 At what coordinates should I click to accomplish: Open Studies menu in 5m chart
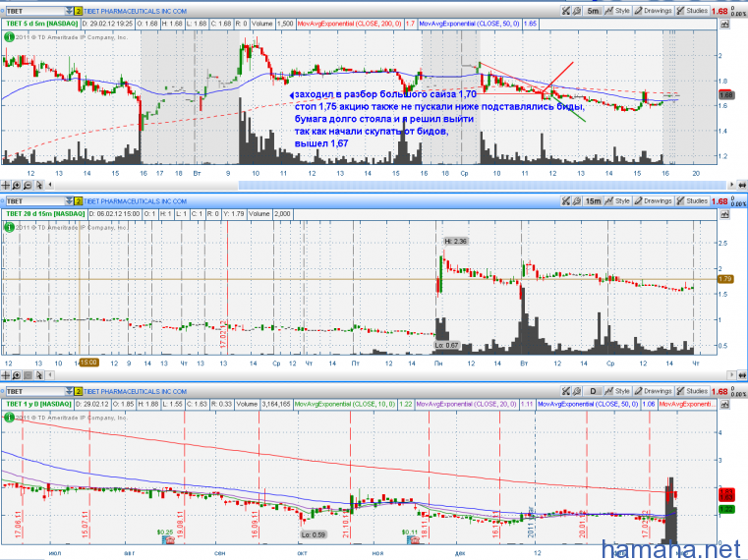[x=692, y=11]
